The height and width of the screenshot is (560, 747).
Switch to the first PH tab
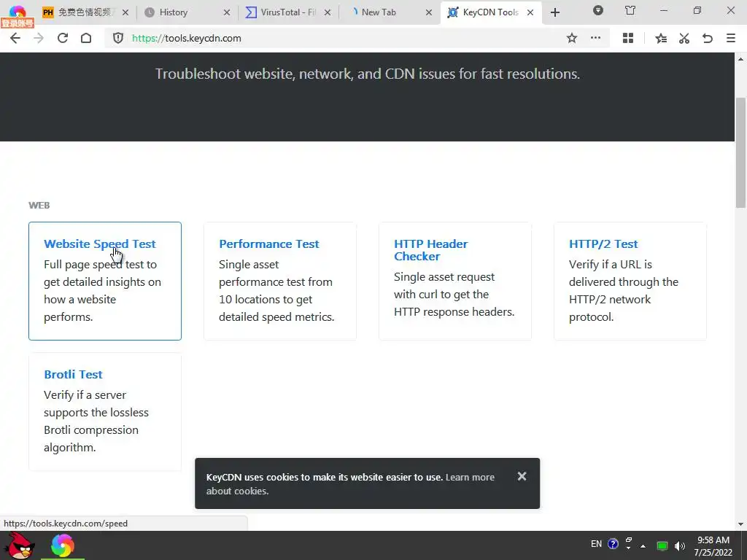(86, 12)
